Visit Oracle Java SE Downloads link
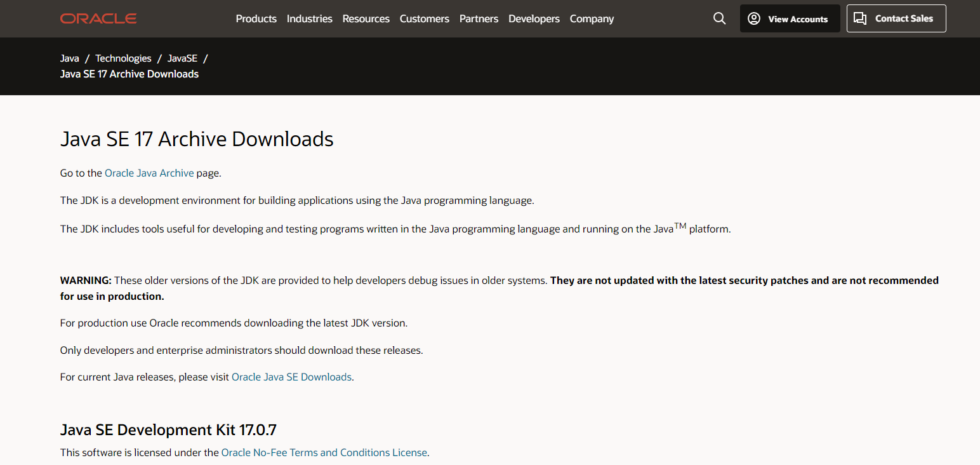The width and height of the screenshot is (980, 465). coord(291,377)
